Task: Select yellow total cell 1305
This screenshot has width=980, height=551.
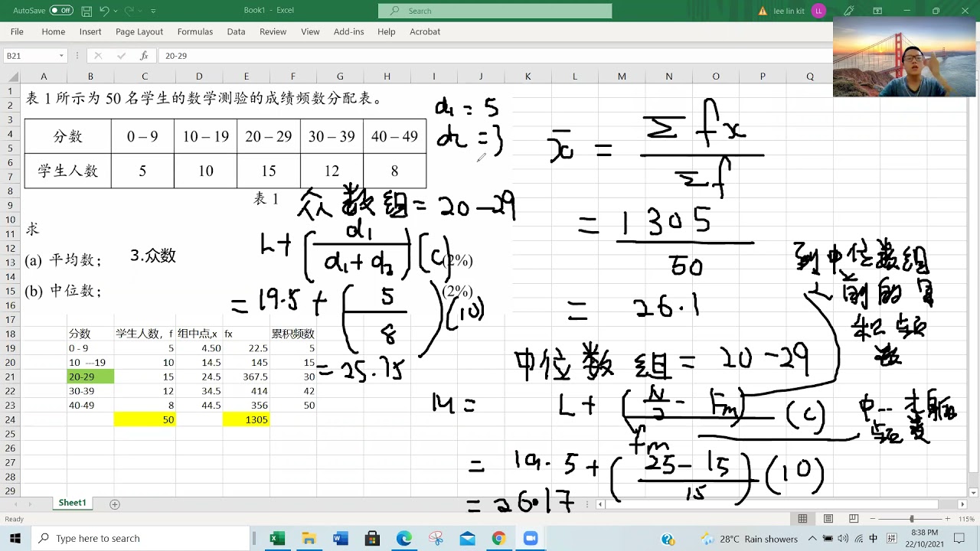Action: pos(246,419)
